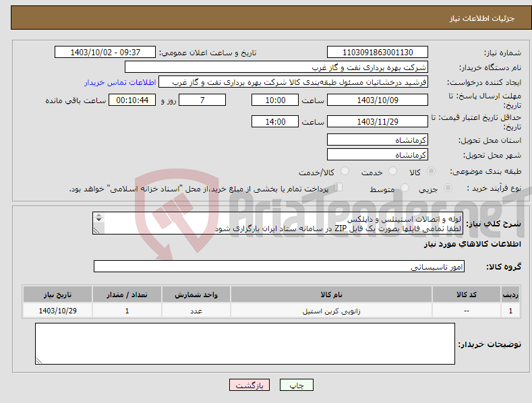
Task: Select the متوسط purchase type radio
Action: pyautogui.click(x=405, y=187)
